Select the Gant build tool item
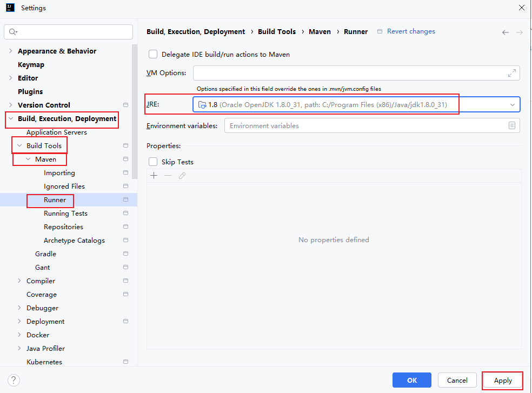The height and width of the screenshot is (393, 532). [42, 268]
